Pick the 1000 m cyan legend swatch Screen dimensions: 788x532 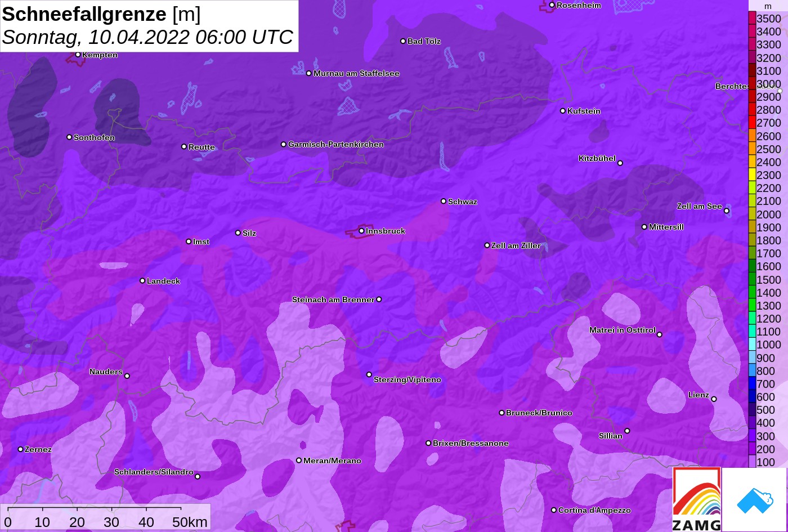pos(752,345)
